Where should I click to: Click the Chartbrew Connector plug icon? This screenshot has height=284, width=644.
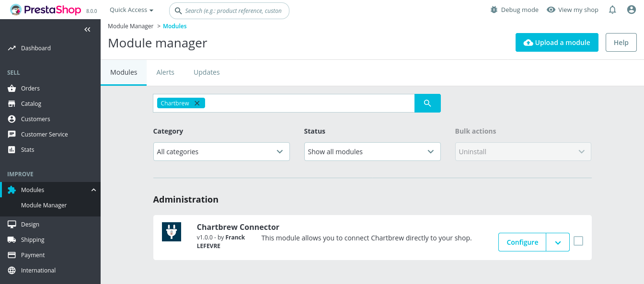tap(172, 232)
